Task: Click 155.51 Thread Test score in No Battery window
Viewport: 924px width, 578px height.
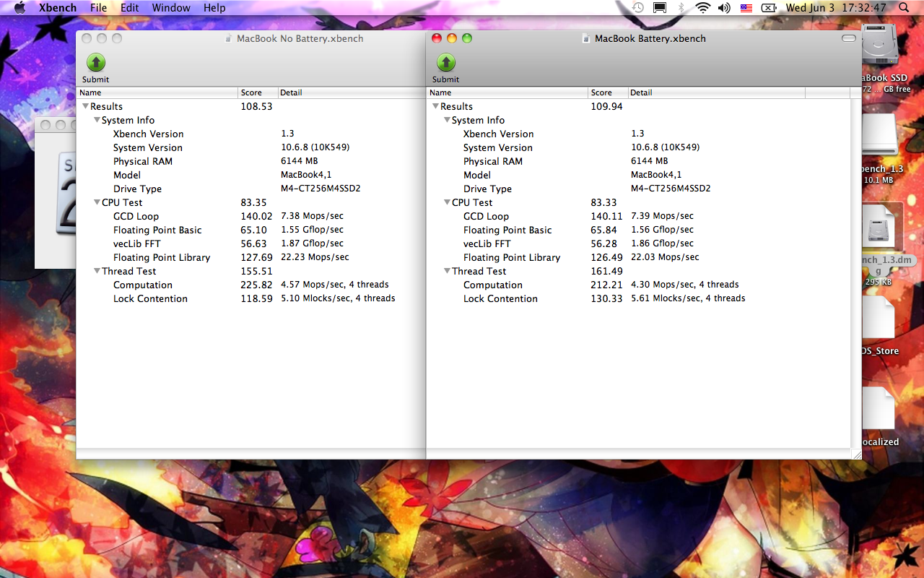Action: tap(256, 271)
